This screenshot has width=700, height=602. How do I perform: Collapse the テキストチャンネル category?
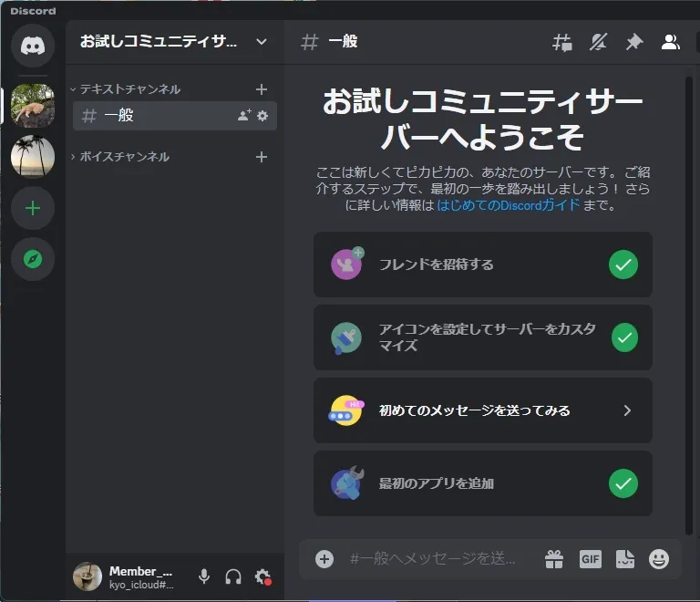tap(126, 89)
